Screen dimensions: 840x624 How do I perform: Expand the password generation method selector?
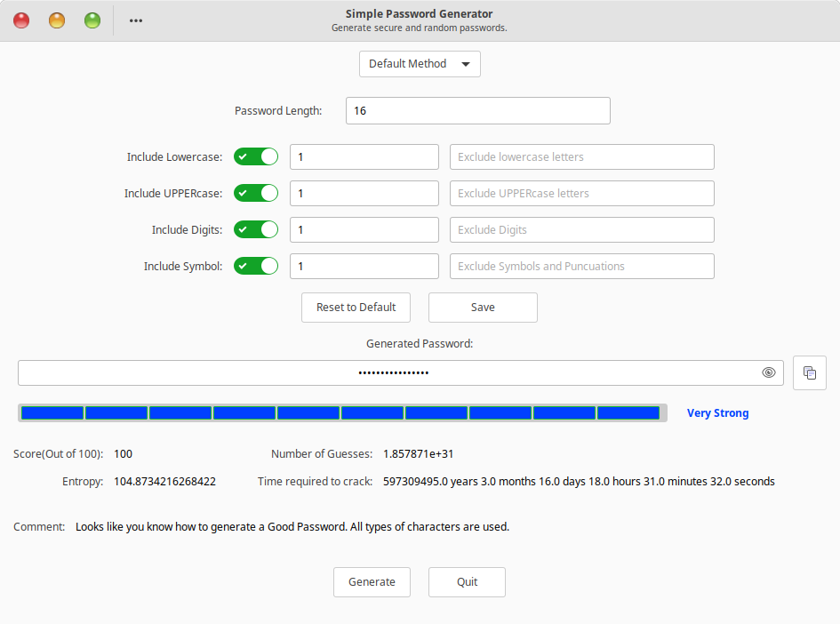click(419, 64)
